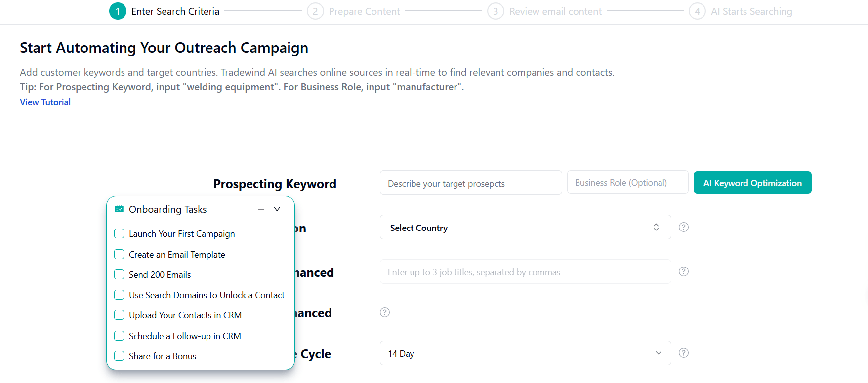Switch to the Review email content step
The image size is (868, 383).
[x=555, y=11]
